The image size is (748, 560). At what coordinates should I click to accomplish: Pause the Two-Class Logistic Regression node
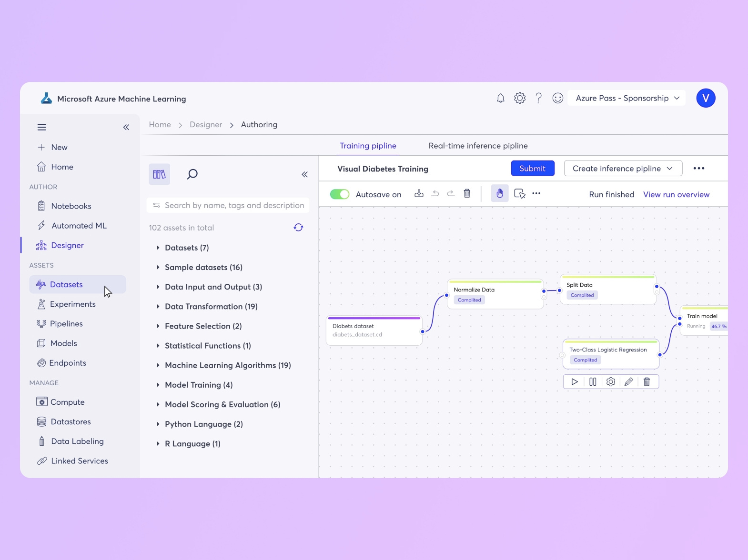click(593, 382)
